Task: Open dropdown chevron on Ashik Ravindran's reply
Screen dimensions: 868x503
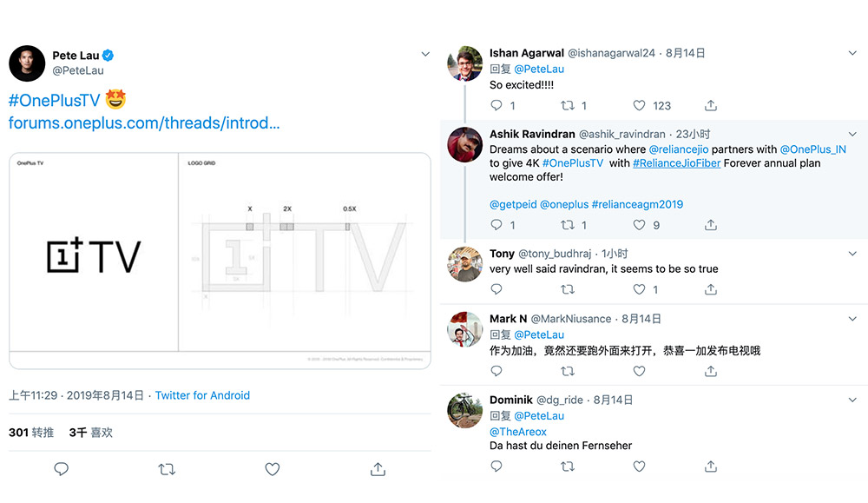Action: tap(852, 134)
